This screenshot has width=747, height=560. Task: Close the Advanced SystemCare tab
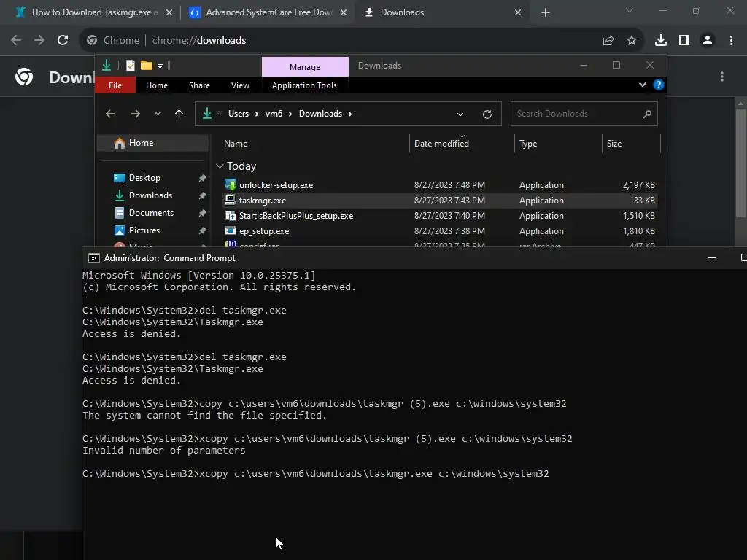point(344,12)
